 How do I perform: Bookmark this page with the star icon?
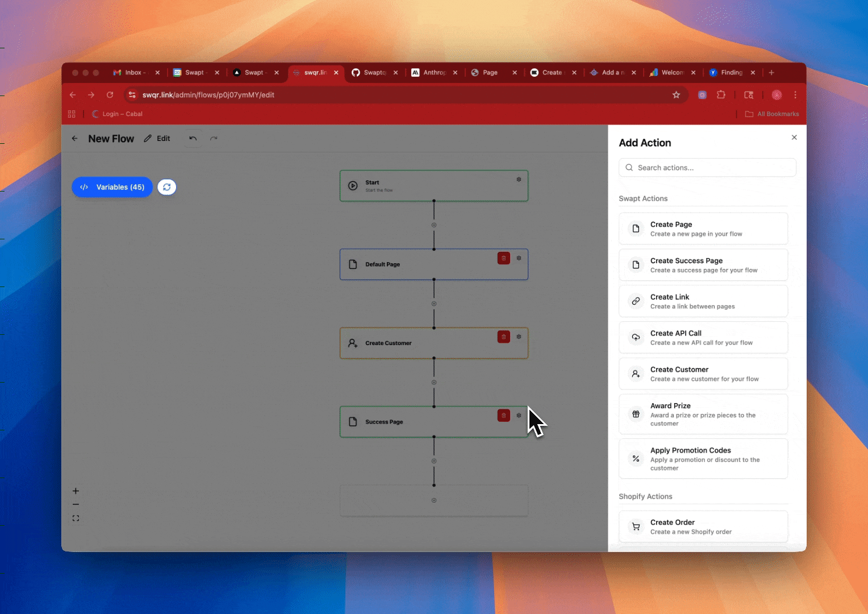point(676,95)
